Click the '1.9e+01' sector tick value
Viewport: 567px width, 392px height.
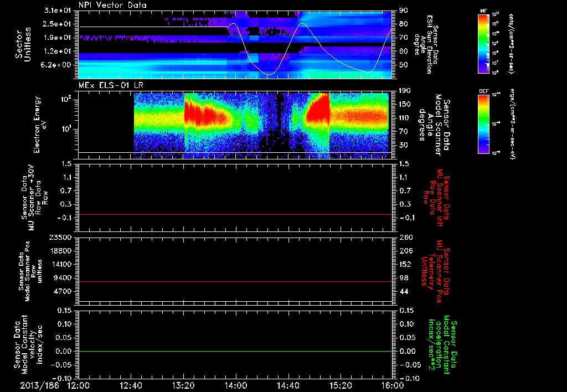point(58,38)
